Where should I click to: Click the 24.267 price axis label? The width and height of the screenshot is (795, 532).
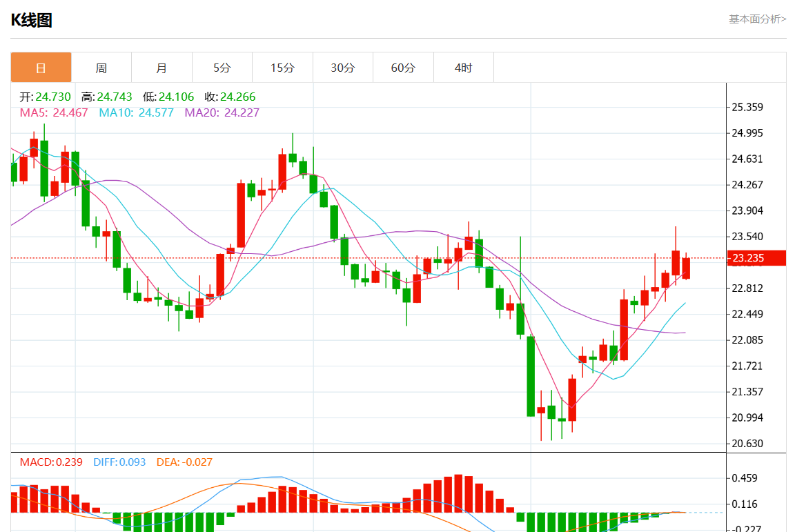click(x=747, y=185)
